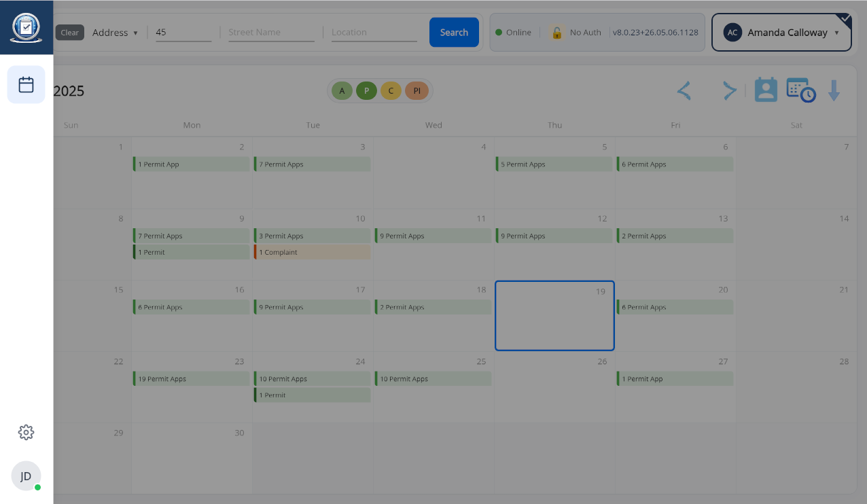Open '6 Permit Apps' on Friday the 20th
Screen dimensions: 867x504
675,307
